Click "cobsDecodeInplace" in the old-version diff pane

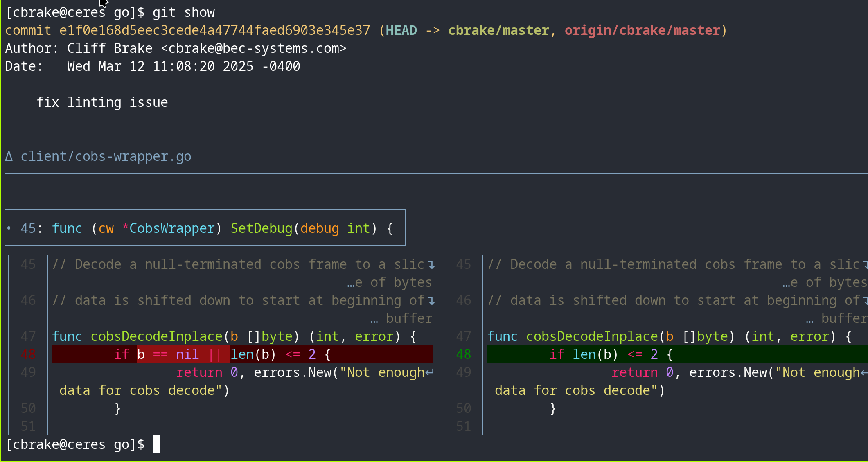tap(157, 336)
